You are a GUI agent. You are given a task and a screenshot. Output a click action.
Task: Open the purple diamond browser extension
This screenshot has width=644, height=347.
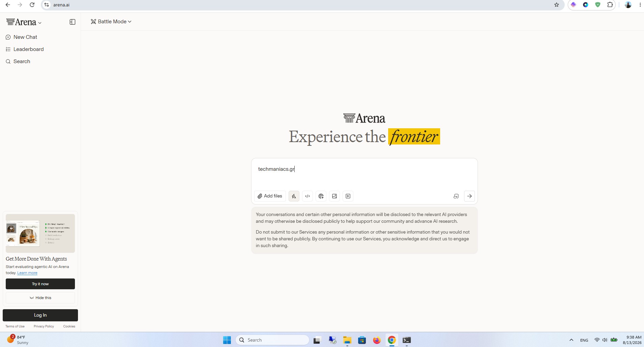pyautogui.click(x=573, y=5)
